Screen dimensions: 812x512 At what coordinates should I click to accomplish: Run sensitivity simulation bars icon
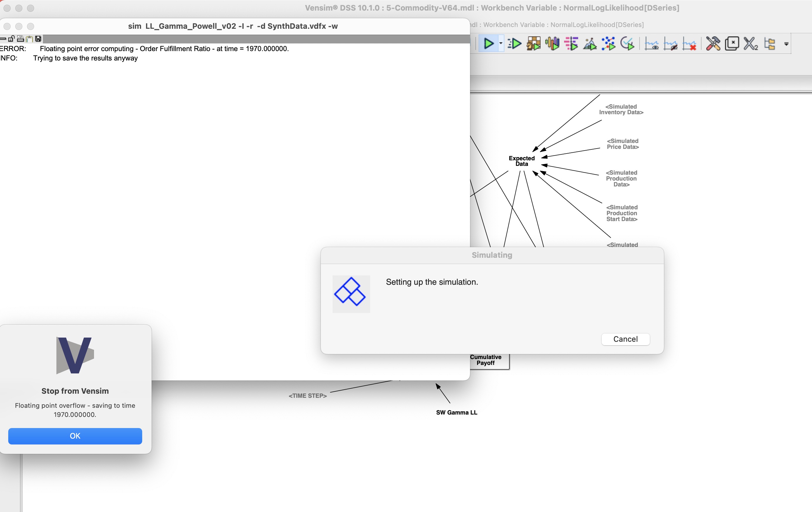[x=552, y=44]
